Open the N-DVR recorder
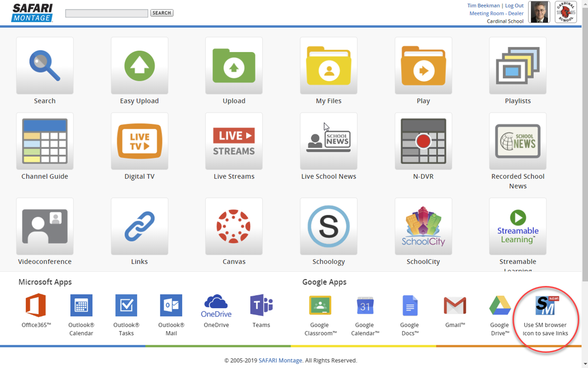Image resolution: width=588 pixels, height=368 pixels. tap(423, 141)
